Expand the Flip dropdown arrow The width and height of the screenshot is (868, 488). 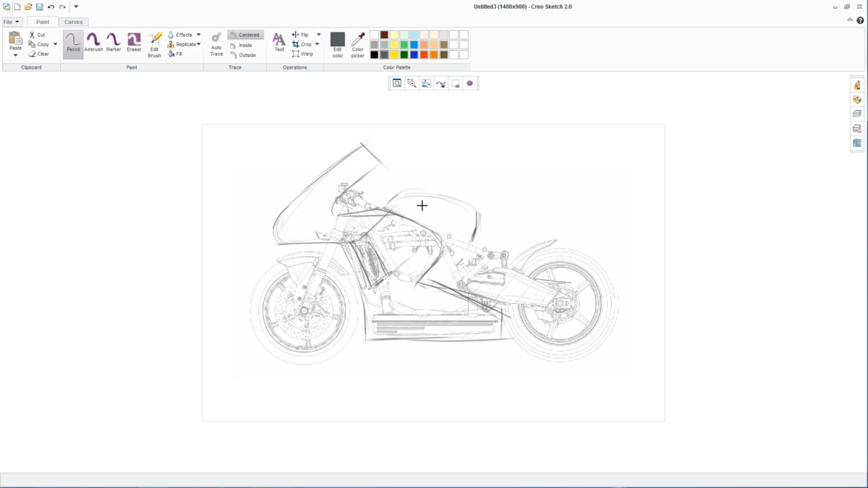pos(318,35)
